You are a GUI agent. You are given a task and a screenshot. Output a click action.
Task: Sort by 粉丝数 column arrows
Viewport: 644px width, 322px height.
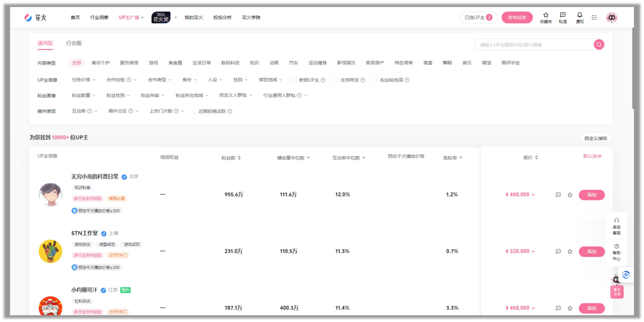[239, 158]
